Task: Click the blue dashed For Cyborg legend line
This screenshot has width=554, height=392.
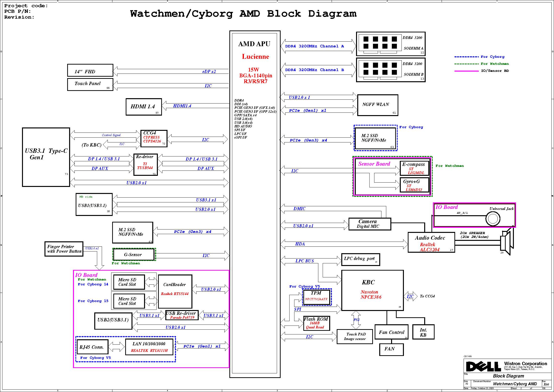Action: pyautogui.click(x=467, y=57)
